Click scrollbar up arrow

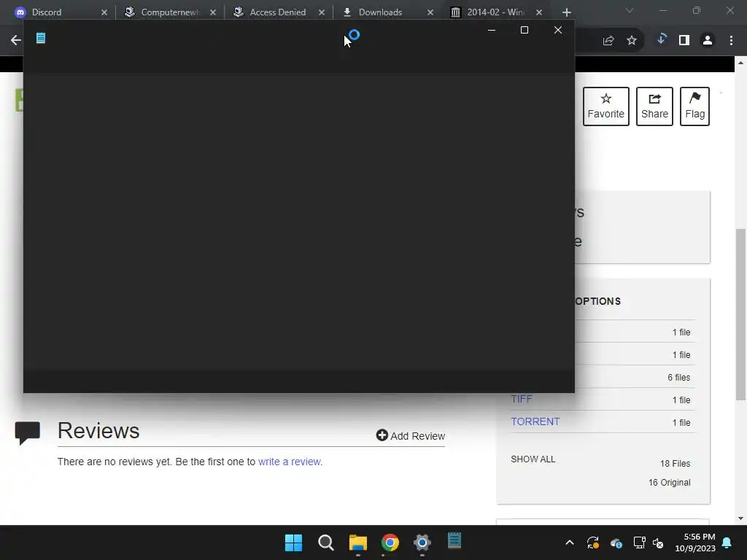740,63
